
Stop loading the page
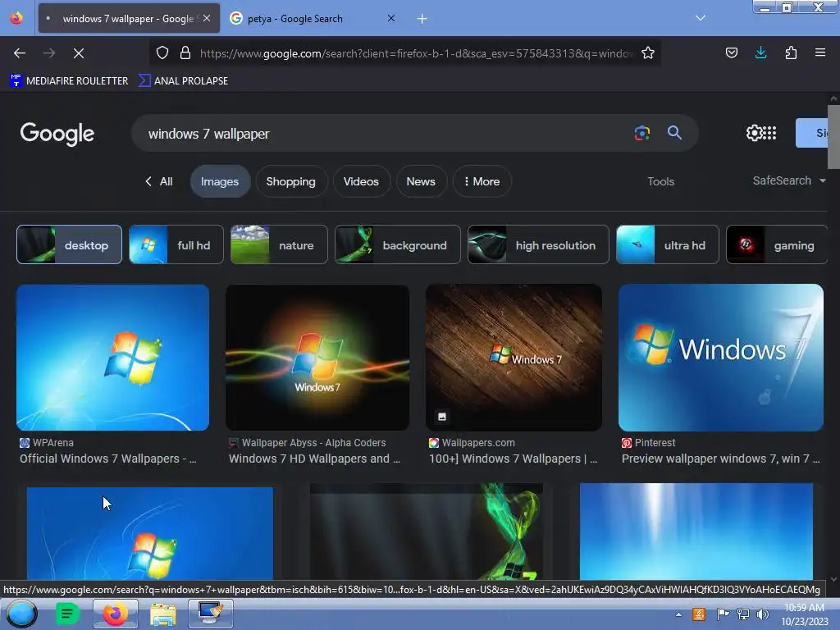[78, 53]
